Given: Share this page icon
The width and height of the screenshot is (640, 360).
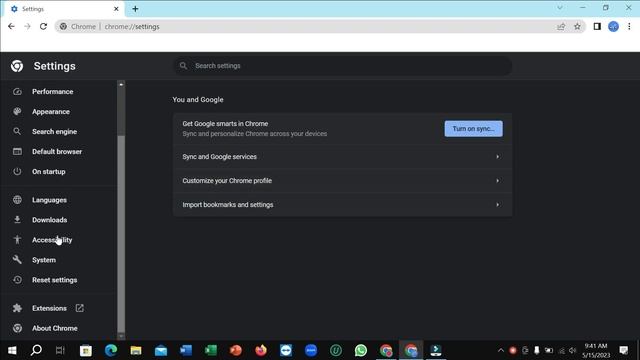Looking at the screenshot, I should coord(561,27).
